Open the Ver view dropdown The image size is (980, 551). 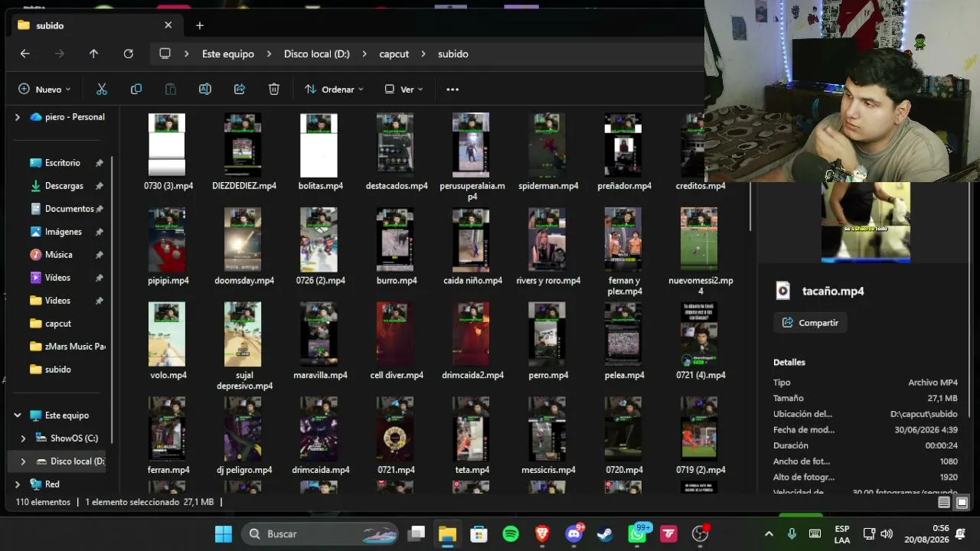point(403,90)
